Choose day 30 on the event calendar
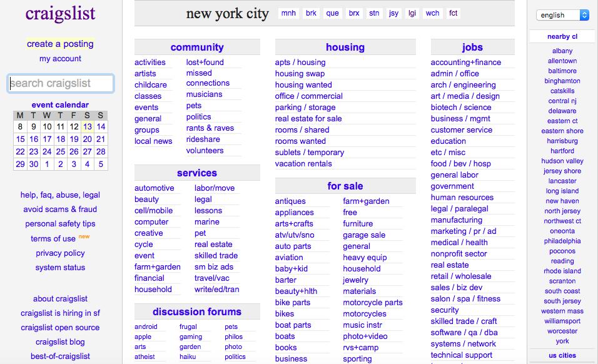This screenshot has height=364, width=598. pos(34,164)
